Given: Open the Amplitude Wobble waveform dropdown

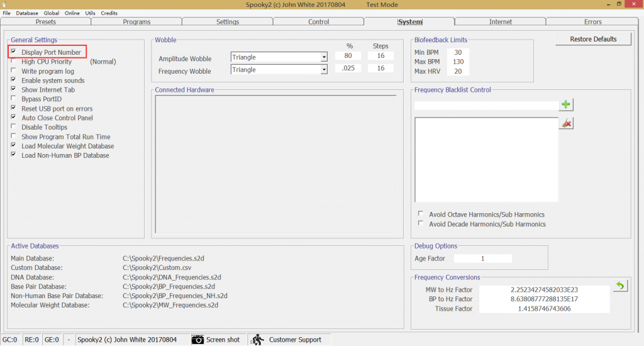Looking at the screenshot, I should pos(324,57).
